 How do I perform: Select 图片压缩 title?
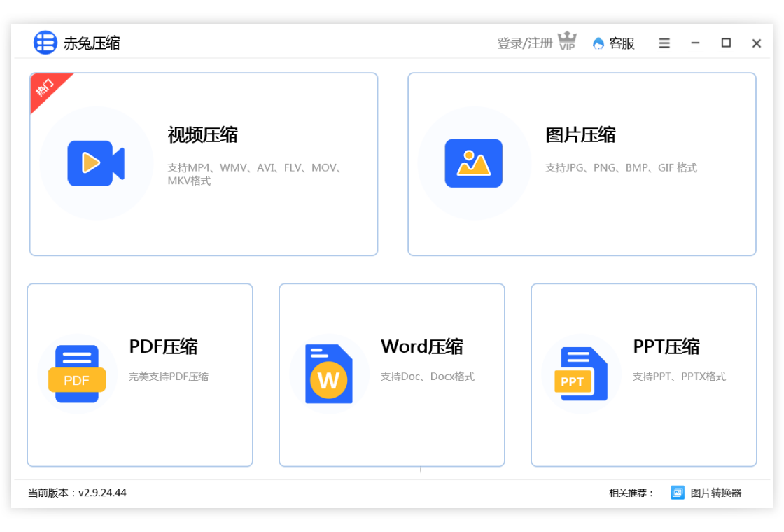click(580, 135)
